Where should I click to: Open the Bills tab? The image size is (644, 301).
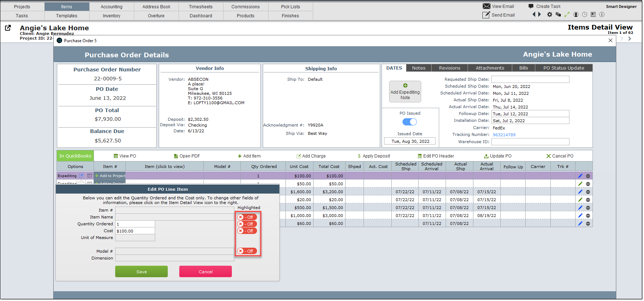[524, 68]
